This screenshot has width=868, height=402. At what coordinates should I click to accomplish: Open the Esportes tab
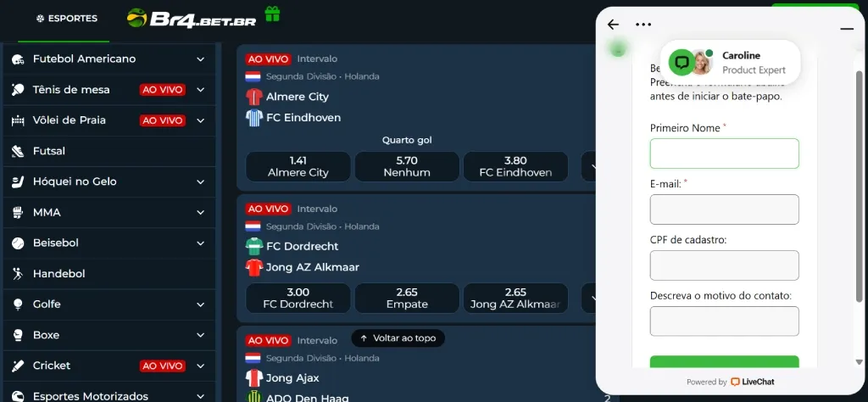(x=66, y=19)
